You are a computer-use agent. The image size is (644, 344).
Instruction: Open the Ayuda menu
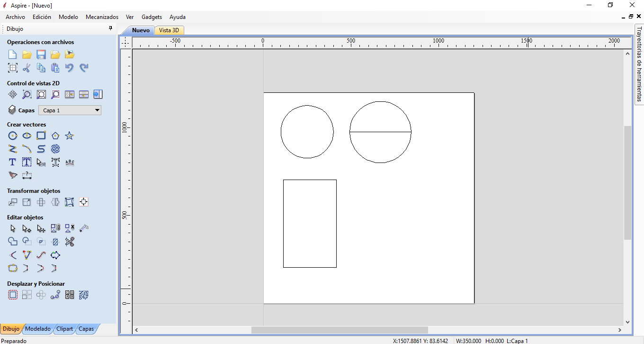[178, 17]
